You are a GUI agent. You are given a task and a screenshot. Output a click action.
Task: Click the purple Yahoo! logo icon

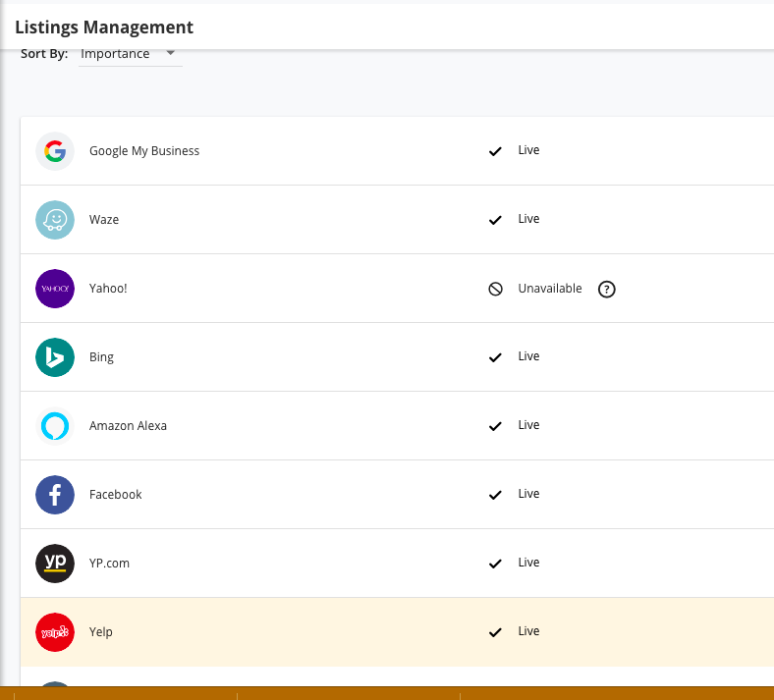pyautogui.click(x=55, y=289)
